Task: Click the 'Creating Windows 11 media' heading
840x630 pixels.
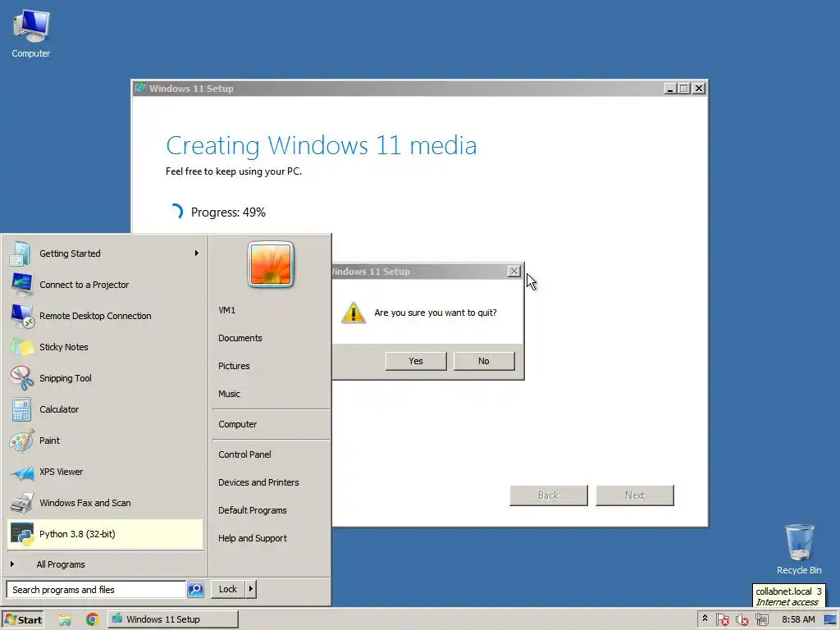Action: (x=322, y=145)
